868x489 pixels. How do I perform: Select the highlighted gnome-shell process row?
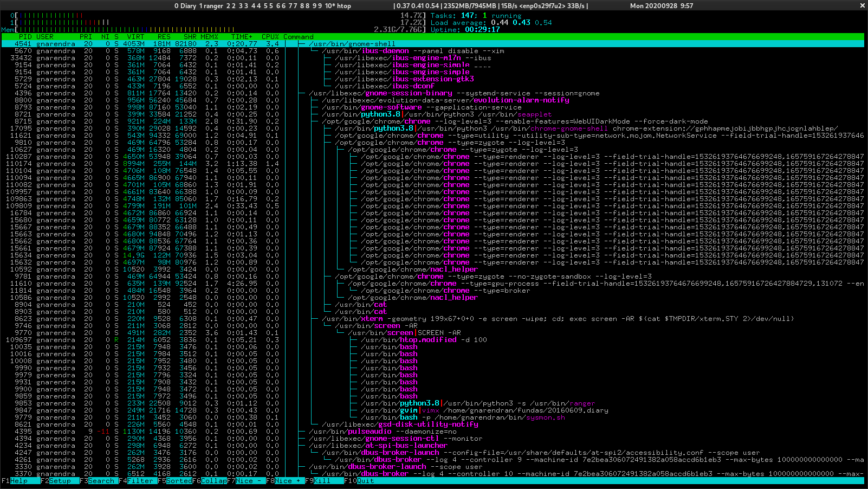[x=432, y=44]
